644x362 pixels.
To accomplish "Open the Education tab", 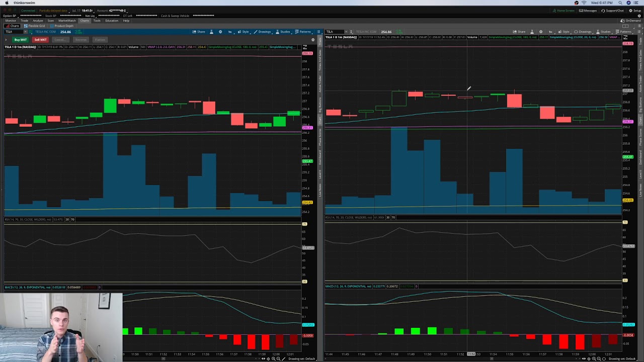I will tap(112, 21).
